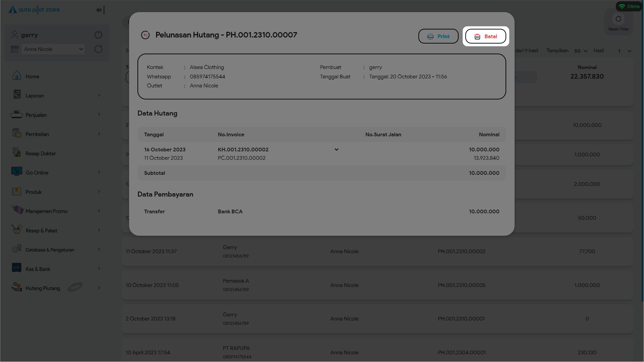Image resolution: width=644 pixels, height=362 pixels.
Task: Open the Anna Nicole outlet dropdown
Action: click(x=53, y=49)
